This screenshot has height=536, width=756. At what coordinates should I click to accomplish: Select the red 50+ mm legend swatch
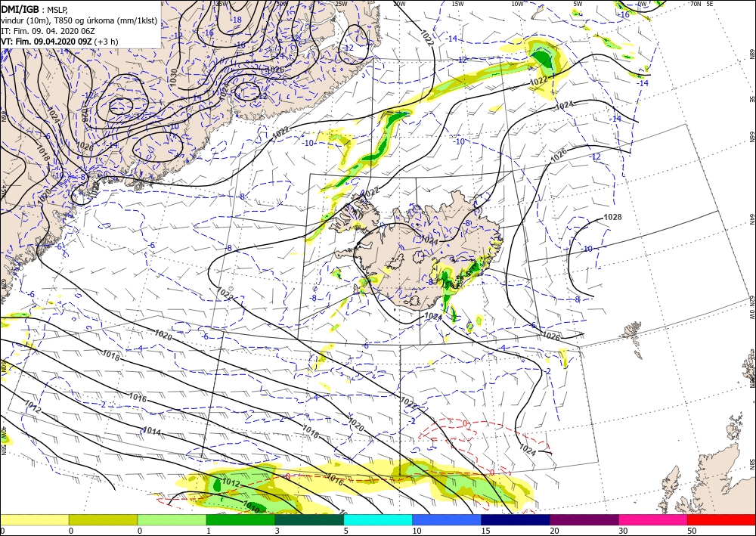pyautogui.click(x=721, y=519)
